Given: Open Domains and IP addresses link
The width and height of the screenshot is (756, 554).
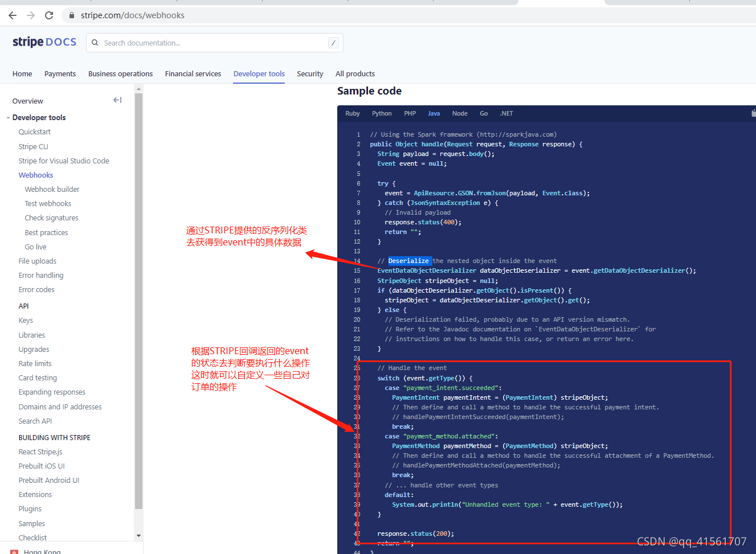Looking at the screenshot, I should tap(60, 407).
